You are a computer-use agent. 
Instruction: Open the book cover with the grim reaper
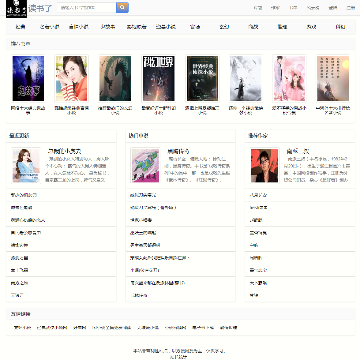(x=28, y=78)
